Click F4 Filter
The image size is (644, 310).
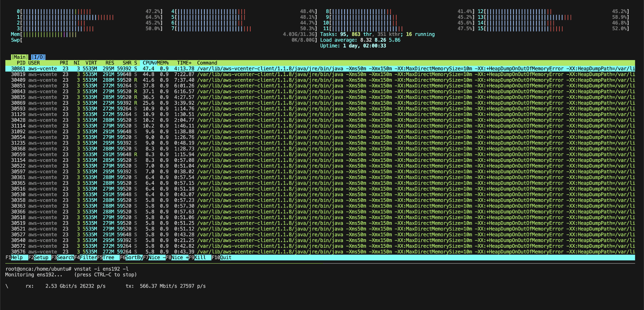tap(86, 257)
